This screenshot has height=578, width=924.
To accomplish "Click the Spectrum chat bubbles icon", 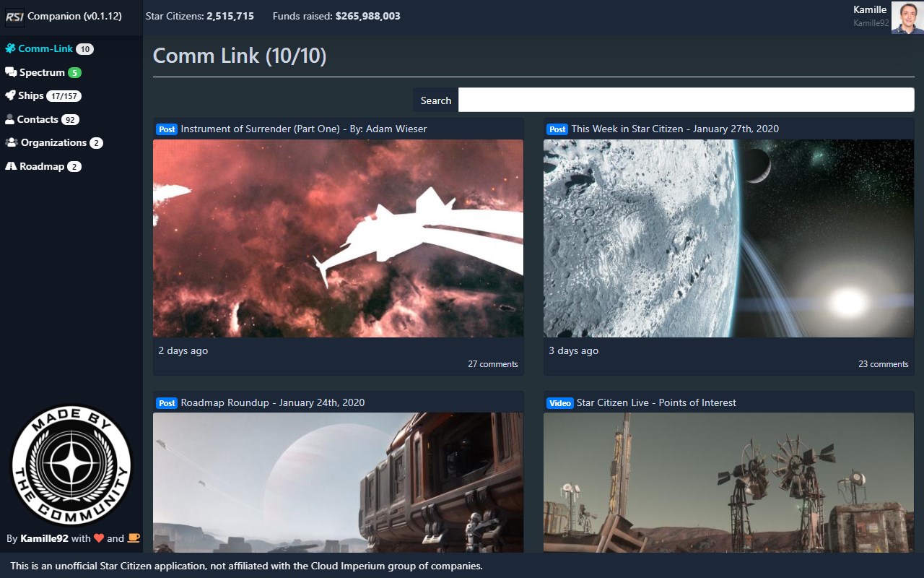I will (x=11, y=72).
